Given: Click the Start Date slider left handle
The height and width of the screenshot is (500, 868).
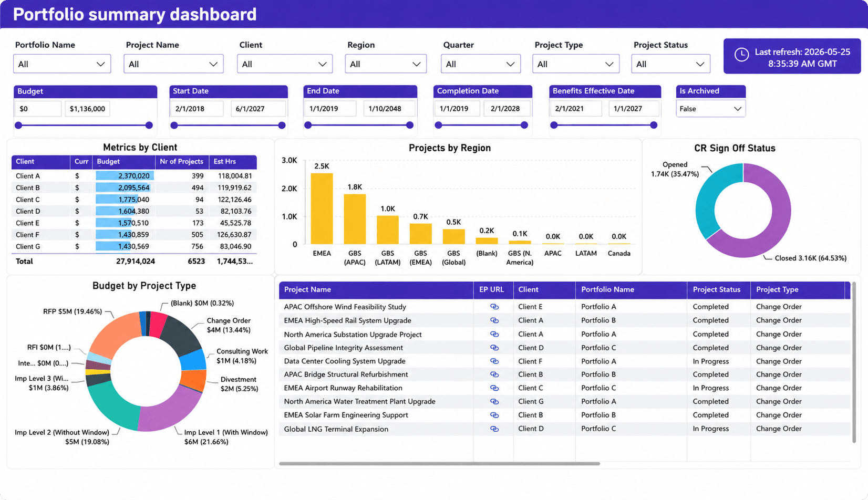Looking at the screenshot, I should [174, 126].
